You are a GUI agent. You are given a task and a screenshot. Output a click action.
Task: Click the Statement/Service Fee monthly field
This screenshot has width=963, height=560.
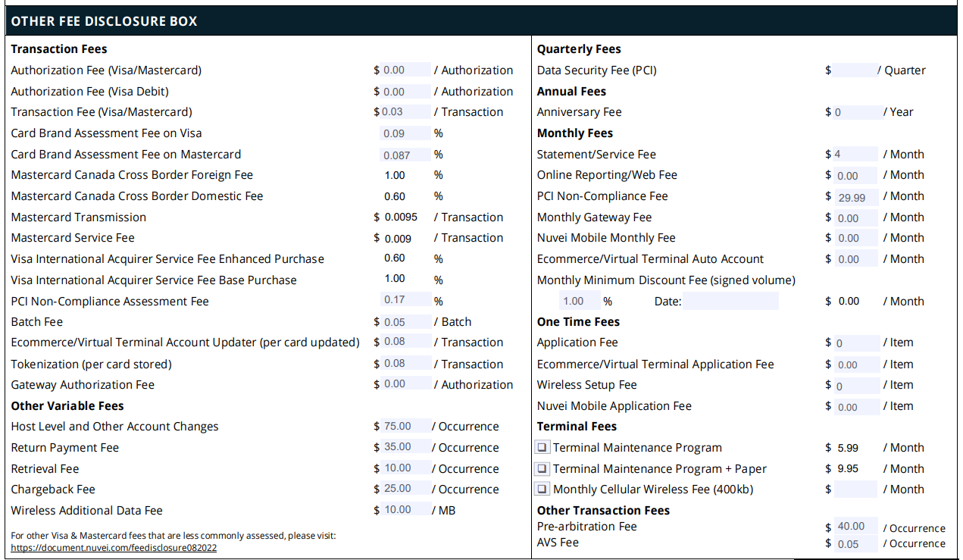coord(855,155)
